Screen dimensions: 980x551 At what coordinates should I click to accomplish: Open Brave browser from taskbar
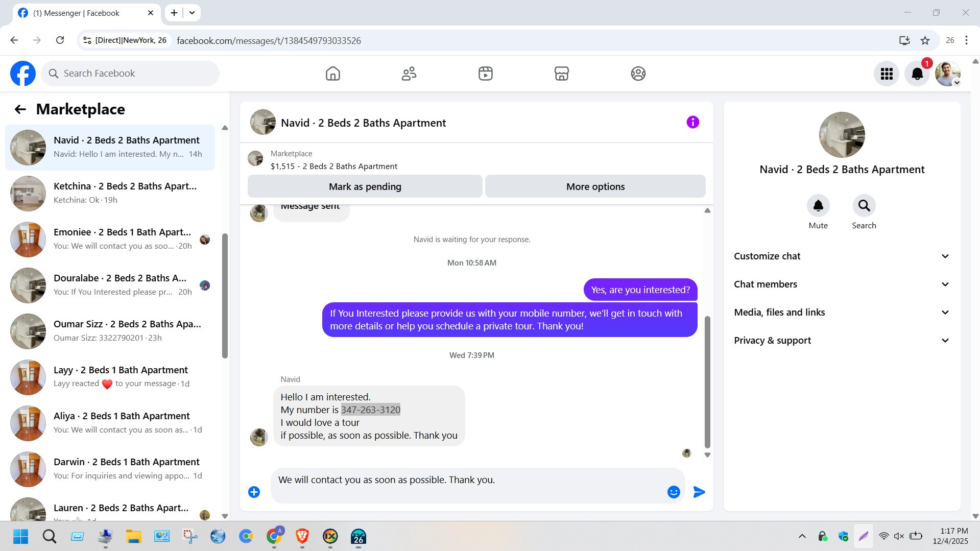click(x=302, y=536)
